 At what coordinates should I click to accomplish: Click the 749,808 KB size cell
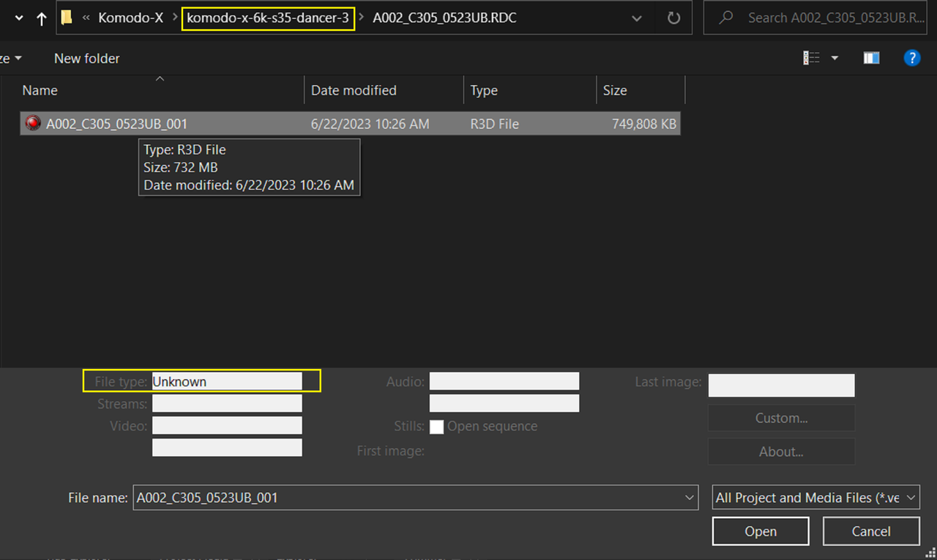pyautogui.click(x=644, y=124)
